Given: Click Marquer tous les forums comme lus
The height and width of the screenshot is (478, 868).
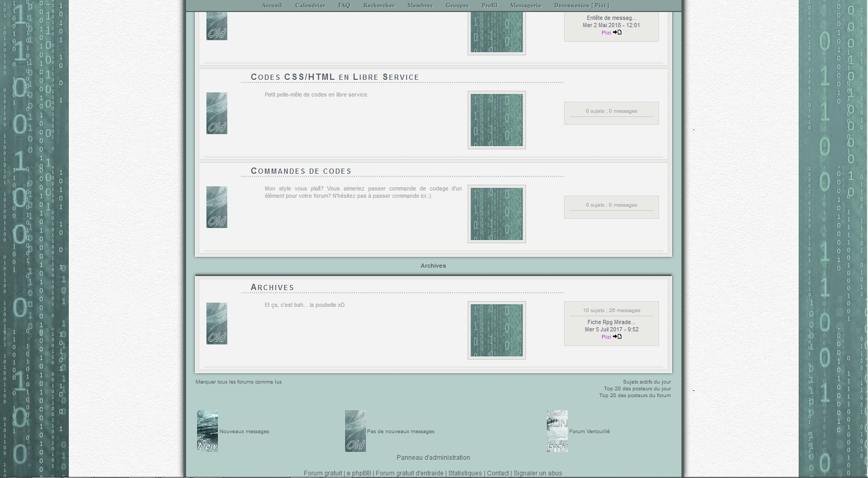Looking at the screenshot, I should click(238, 382).
